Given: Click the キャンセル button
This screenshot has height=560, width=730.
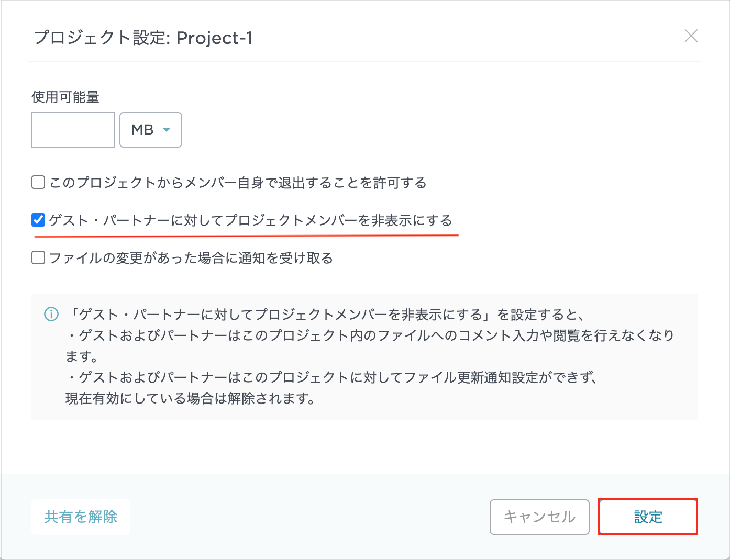Looking at the screenshot, I should 539,517.
